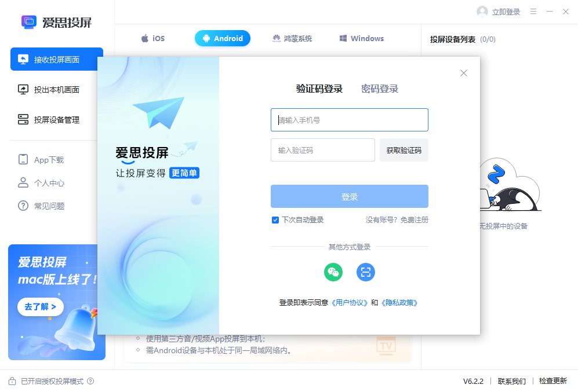Click version label V6.2.2
The image size is (578, 392).
click(473, 382)
